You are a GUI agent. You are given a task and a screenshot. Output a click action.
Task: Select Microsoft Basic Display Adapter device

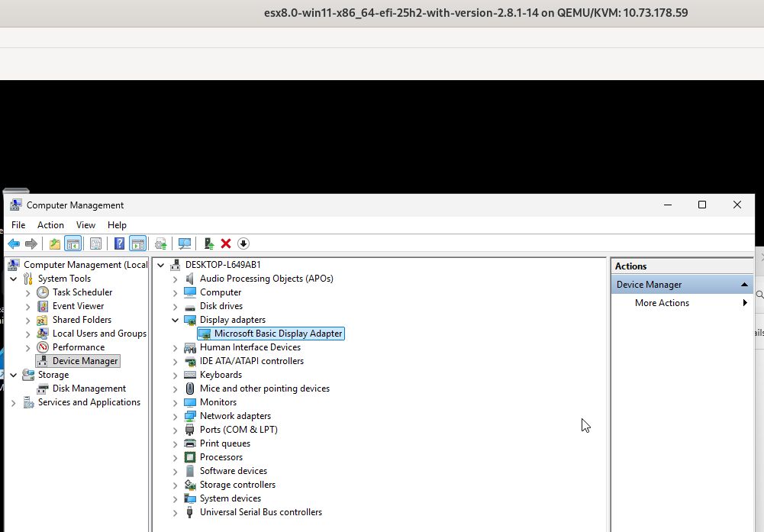point(271,334)
